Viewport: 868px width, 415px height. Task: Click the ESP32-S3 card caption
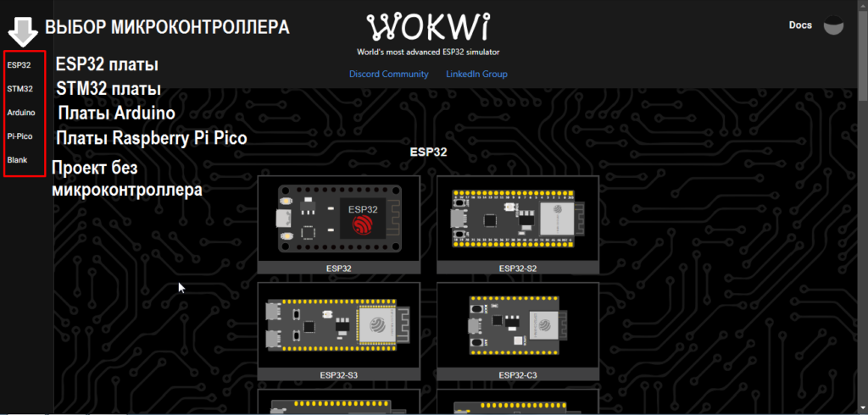339,374
